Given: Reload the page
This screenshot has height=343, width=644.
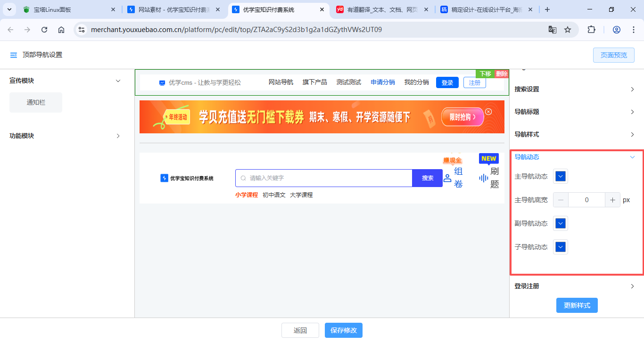Looking at the screenshot, I should click(x=44, y=30).
